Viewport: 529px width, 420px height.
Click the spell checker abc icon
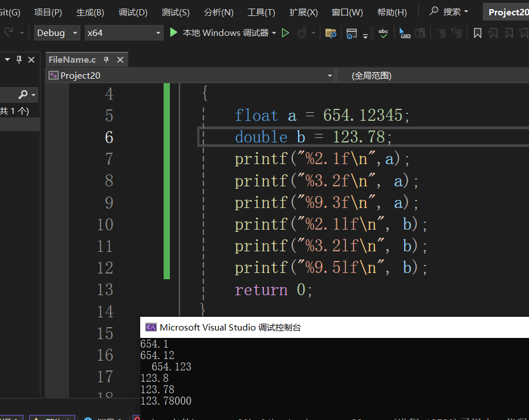point(384,33)
